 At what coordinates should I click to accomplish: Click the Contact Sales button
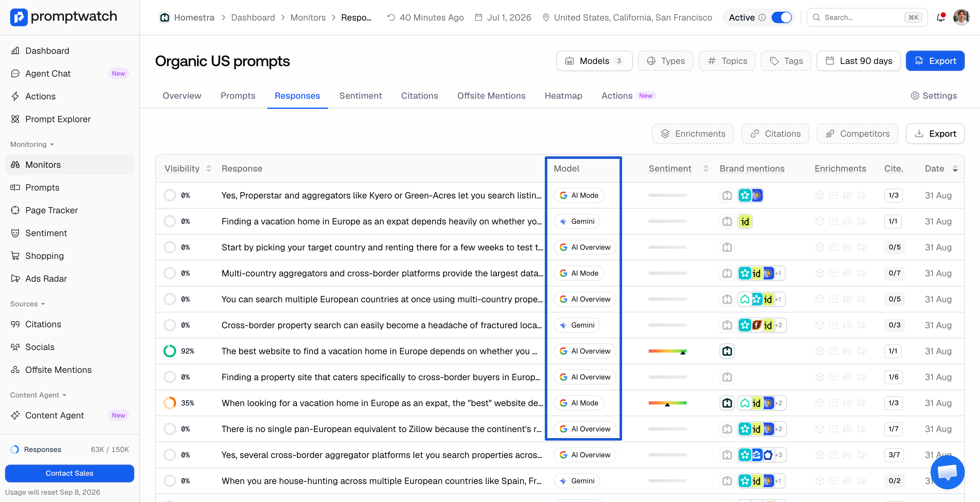click(70, 473)
